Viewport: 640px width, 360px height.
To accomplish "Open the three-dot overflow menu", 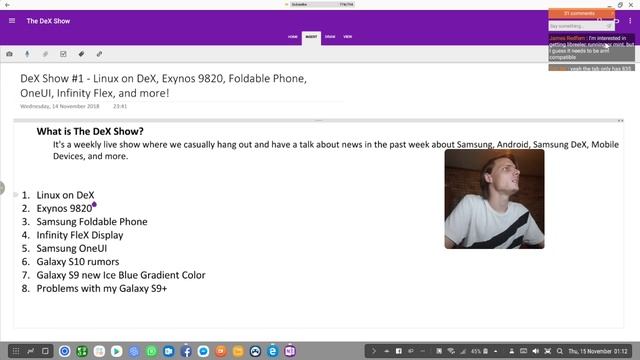I will coord(630,20).
